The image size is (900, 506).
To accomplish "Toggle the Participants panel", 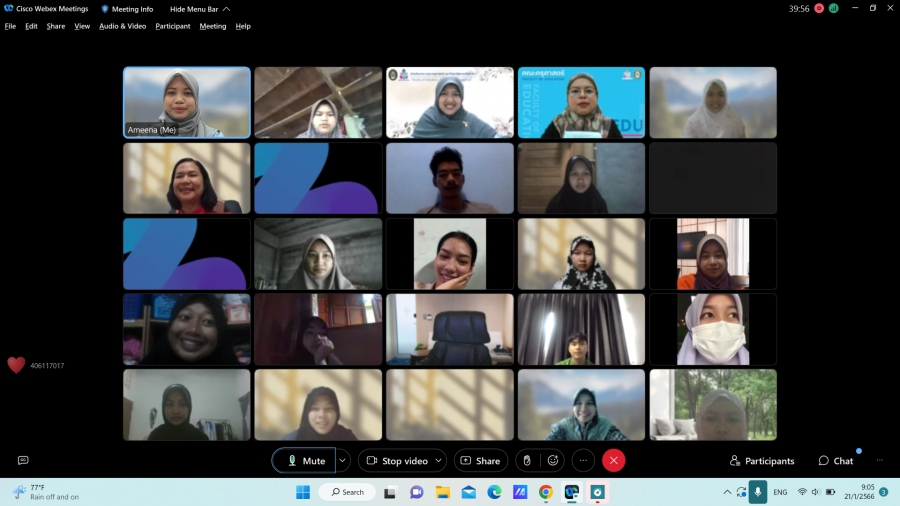I will coord(762,461).
